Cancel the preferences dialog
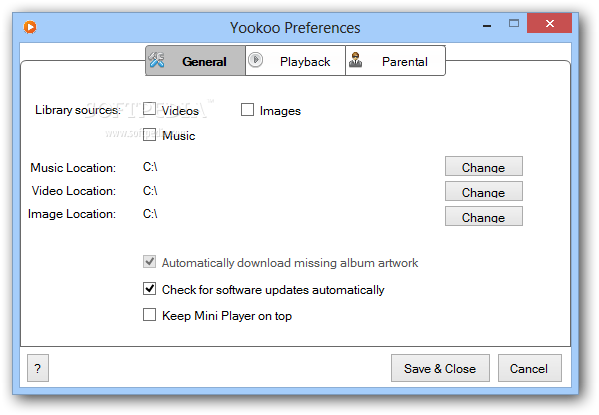The image size is (599, 415). point(529,368)
